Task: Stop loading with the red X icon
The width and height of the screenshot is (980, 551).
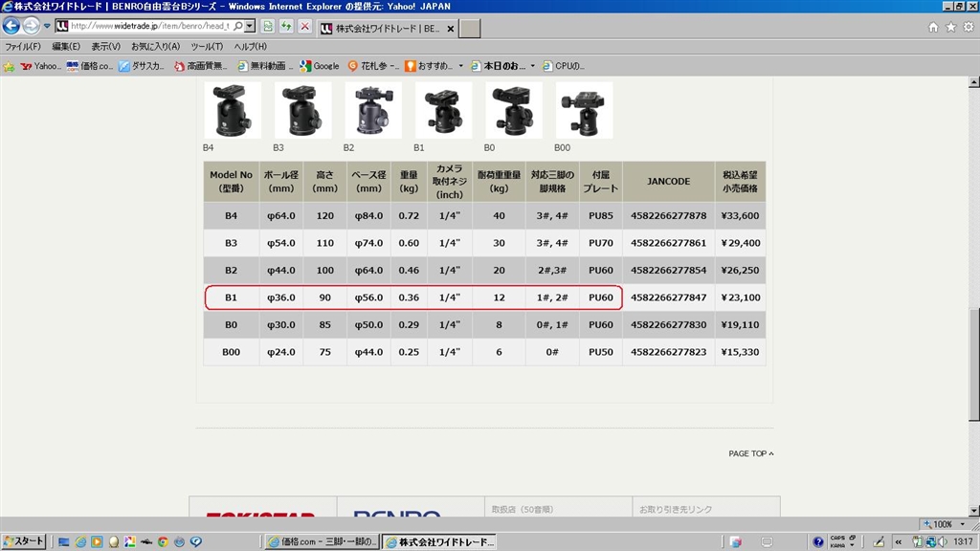Action: point(305,26)
